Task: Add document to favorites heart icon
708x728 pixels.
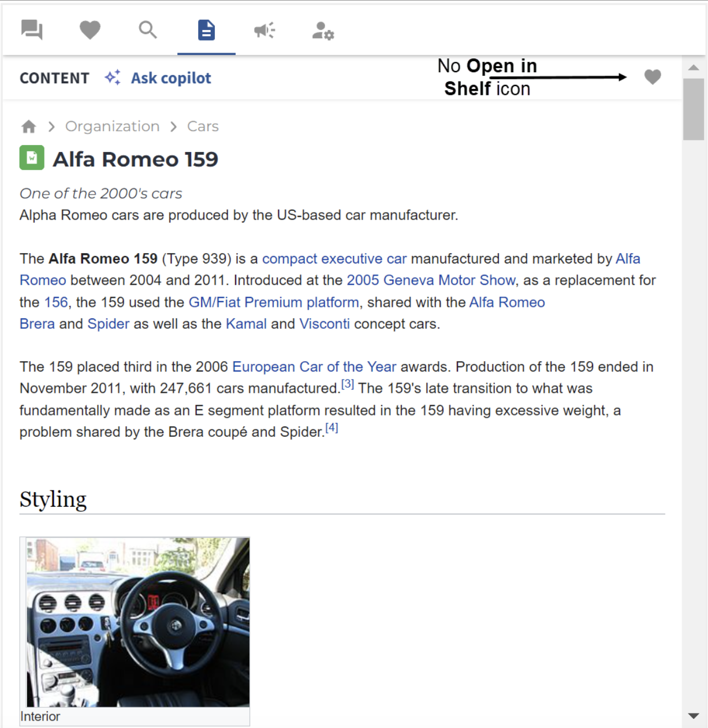Action: [653, 77]
